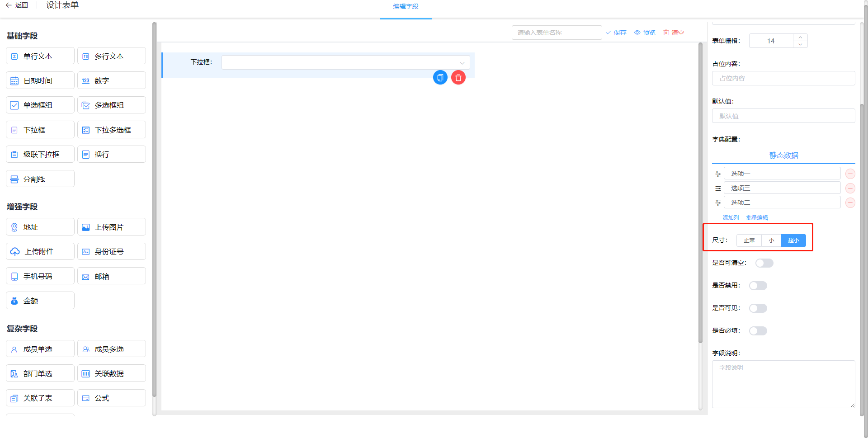Click 添加列 link
This screenshot has height=438, width=868.
[x=731, y=218]
